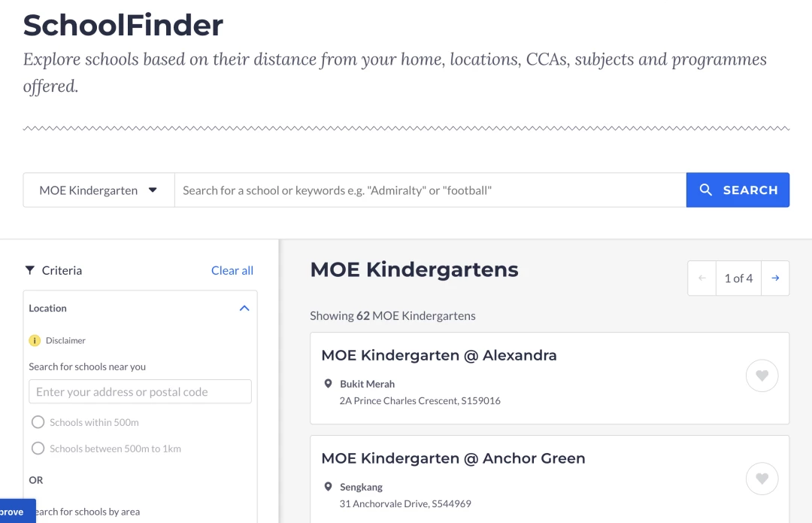Select Schools between 500m to 1km
Screen dimensions: 812x523
[38, 449]
